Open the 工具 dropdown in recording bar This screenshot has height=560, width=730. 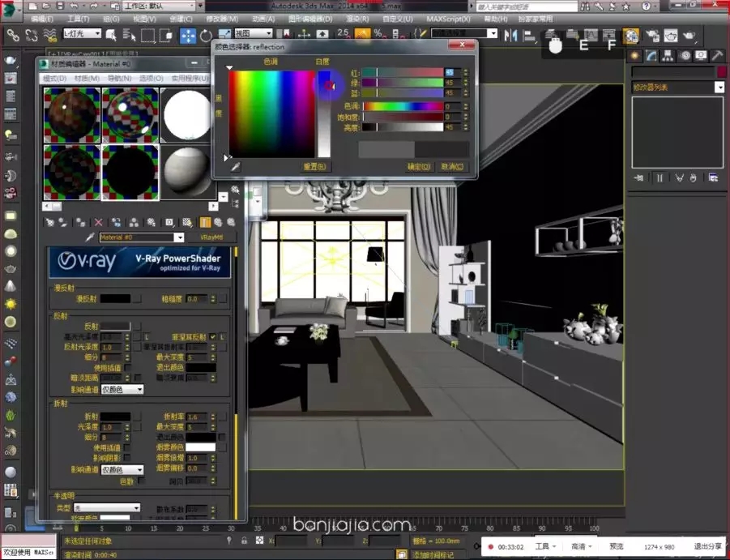point(545,546)
